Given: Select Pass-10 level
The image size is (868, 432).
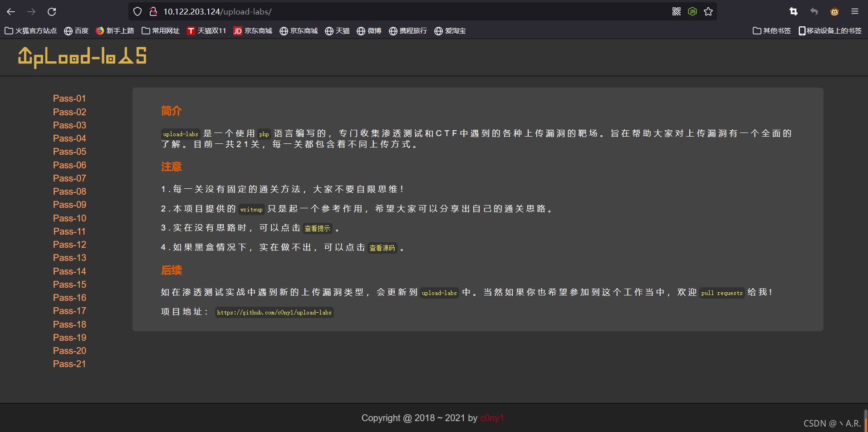Looking at the screenshot, I should [69, 218].
